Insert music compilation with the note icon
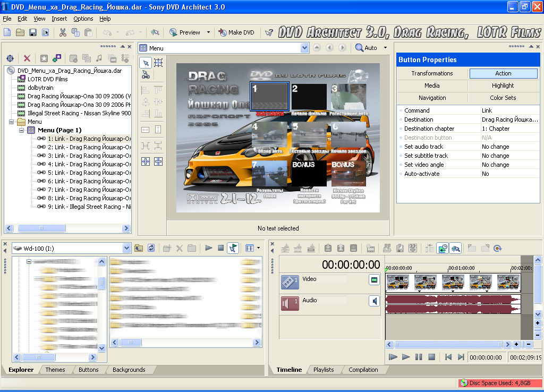 (99, 58)
